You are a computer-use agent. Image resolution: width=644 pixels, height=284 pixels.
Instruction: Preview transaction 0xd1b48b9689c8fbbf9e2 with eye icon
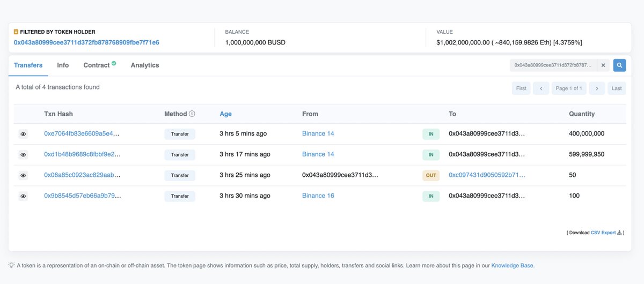coord(24,155)
